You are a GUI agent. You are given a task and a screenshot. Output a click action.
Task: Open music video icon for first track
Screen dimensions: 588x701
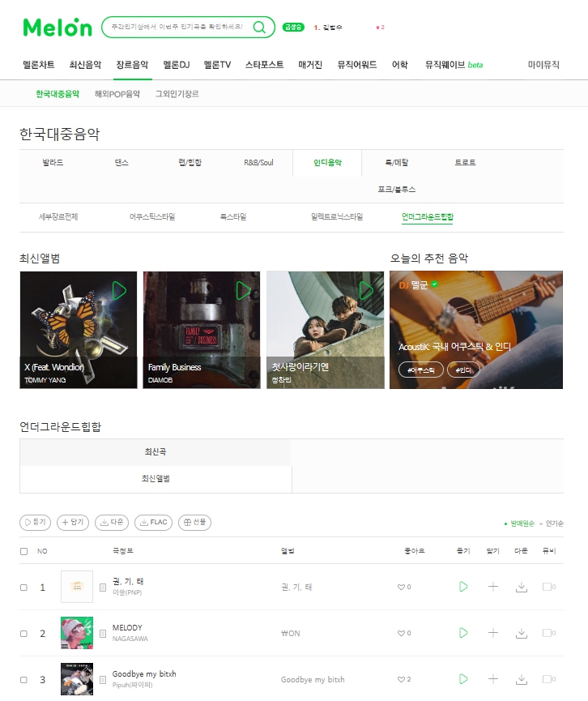click(x=548, y=587)
